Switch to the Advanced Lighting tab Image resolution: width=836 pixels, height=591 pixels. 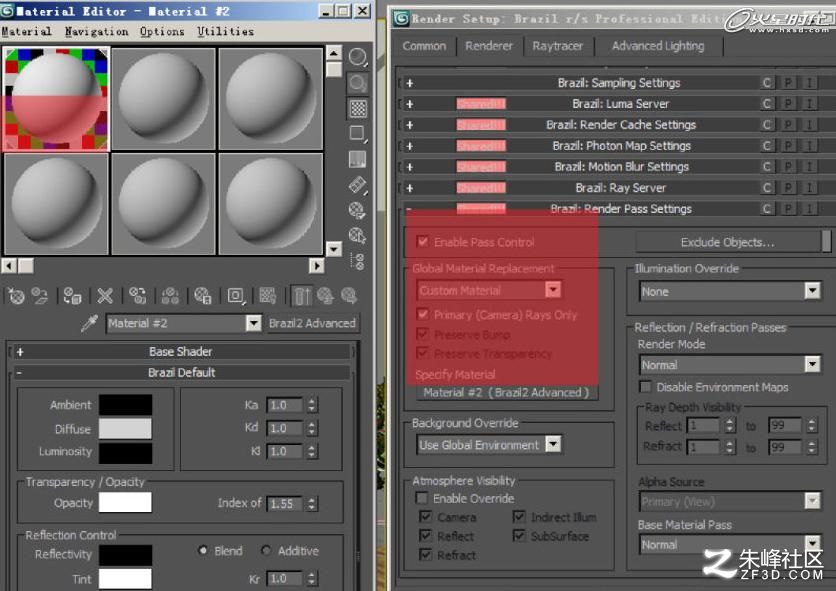658,46
